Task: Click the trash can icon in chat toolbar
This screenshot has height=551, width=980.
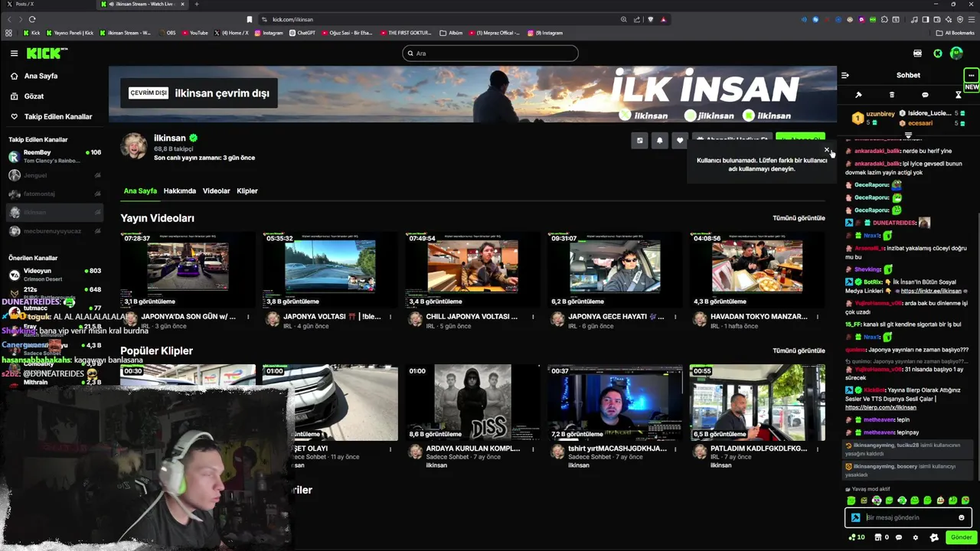Action: (x=891, y=95)
